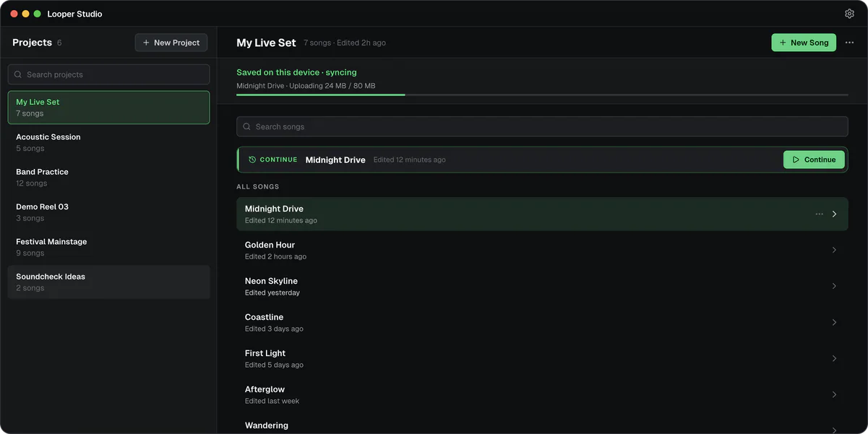Focus the Search projects field
Screen dimensions: 868x434
pos(108,74)
